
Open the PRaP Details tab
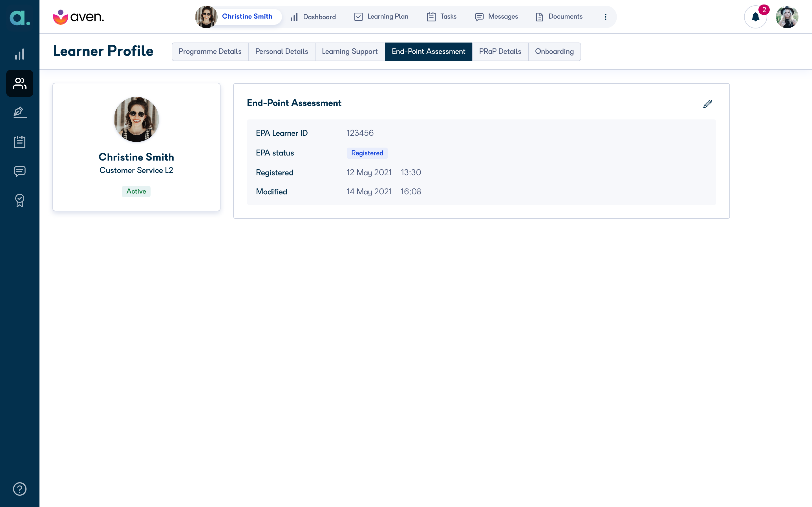coord(500,52)
